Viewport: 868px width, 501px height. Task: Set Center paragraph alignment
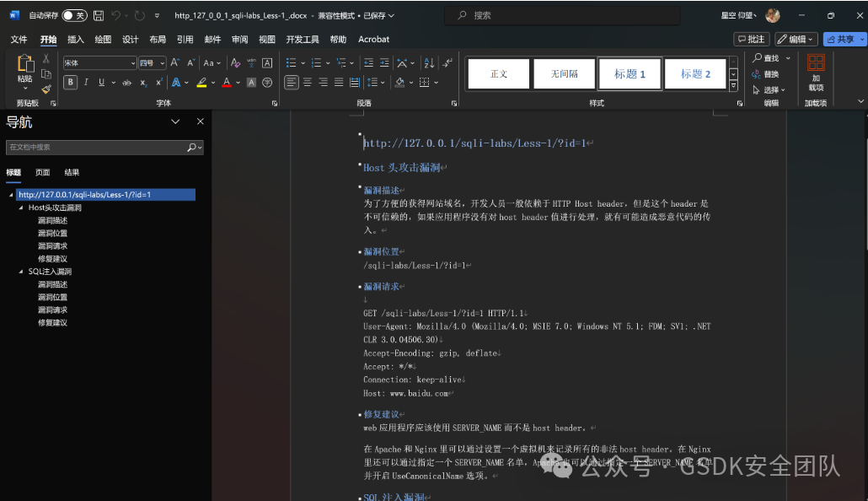pyautogui.click(x=308, y=83)
